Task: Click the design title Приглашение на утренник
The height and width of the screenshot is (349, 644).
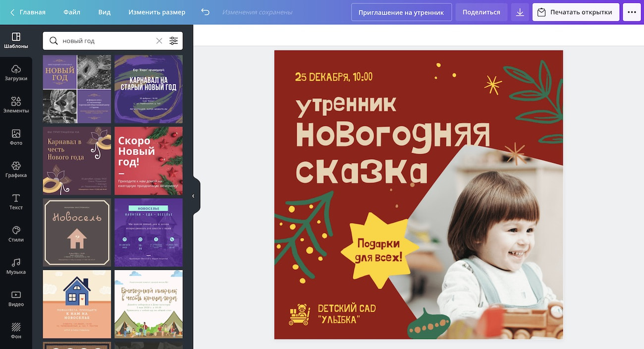Action: 401,12
